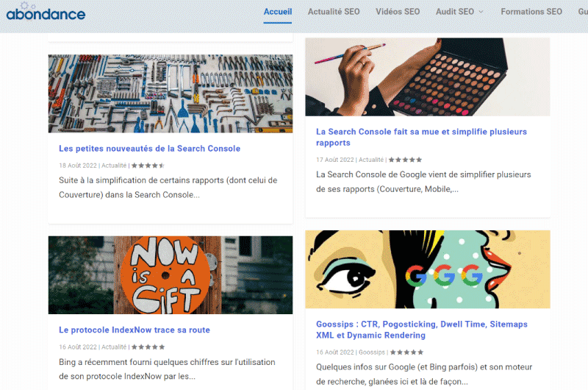588x390 pixels.
Task: Click the '18 Août 2022' date
Action: (78, 166)
